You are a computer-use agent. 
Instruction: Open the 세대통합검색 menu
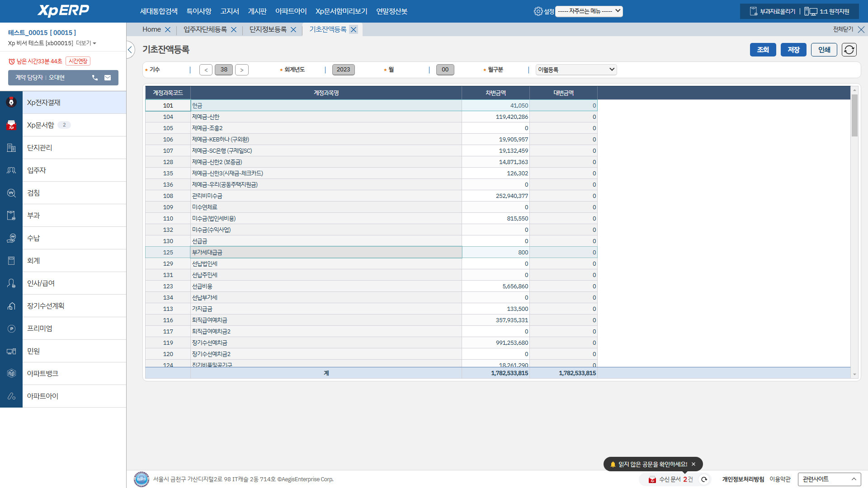pyautogui.click(x=159, y=11)
